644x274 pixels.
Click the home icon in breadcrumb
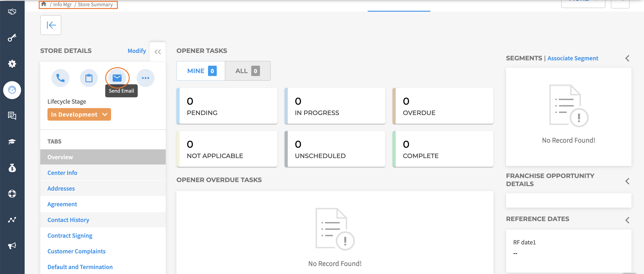click(44, 4)
